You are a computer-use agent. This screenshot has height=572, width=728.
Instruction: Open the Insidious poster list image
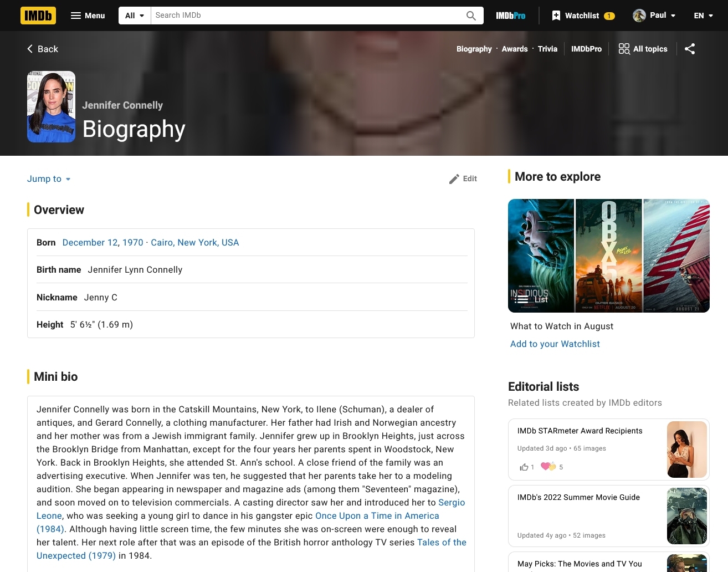(541, 256)
